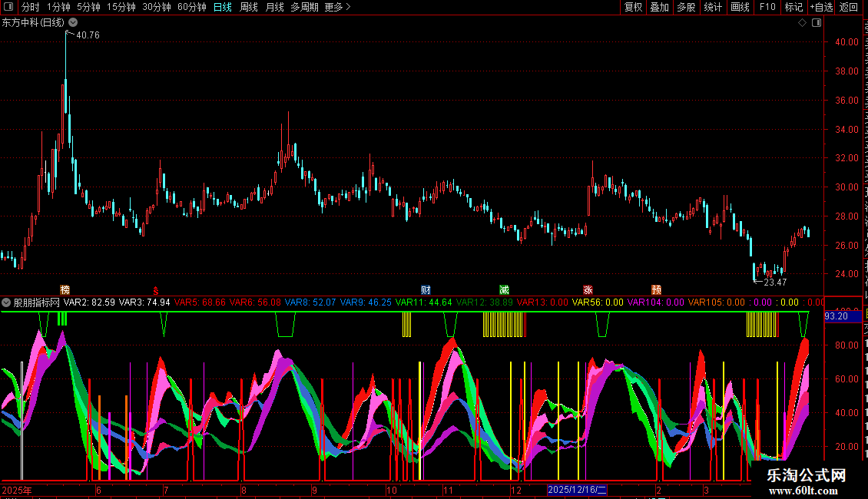The width and height of the screenshot is (868, 499).
Task: Click the 返回 button
Action: (848, 7)
